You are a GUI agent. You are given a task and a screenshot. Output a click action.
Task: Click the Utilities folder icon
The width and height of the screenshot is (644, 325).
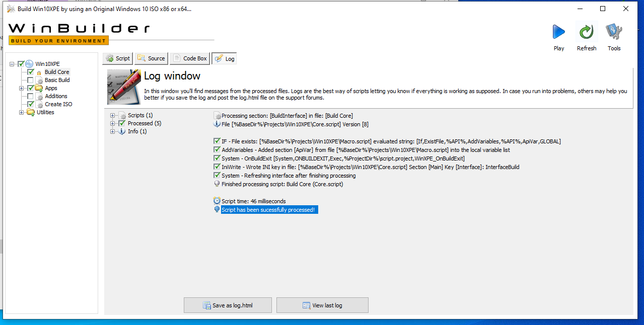pyautogui.click(x=30, y=112)
